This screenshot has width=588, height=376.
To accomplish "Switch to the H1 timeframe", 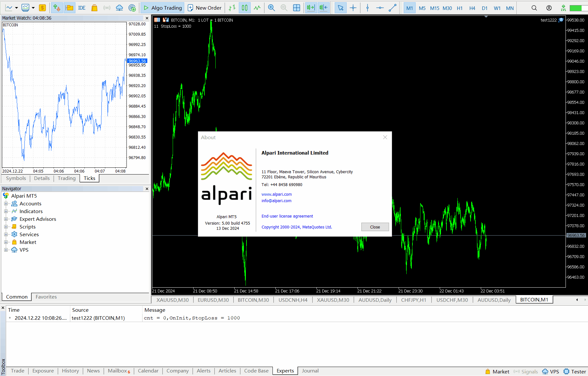I will click(x=460, y=8).
